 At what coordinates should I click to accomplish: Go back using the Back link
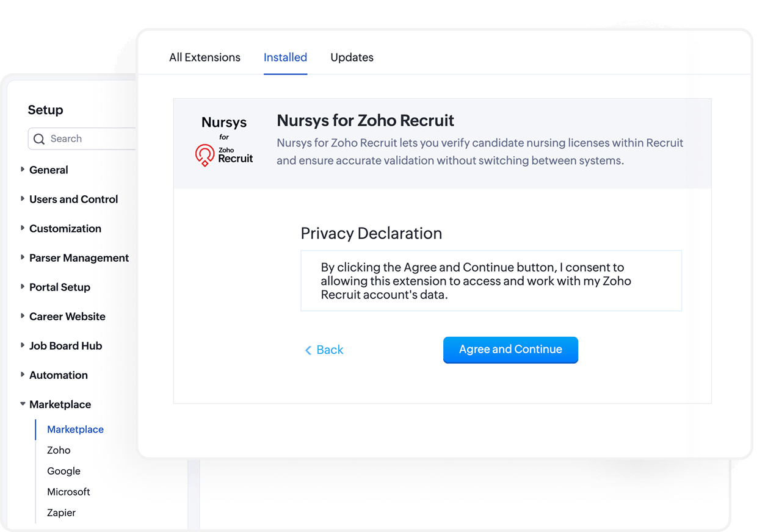[x=324, y=350]
